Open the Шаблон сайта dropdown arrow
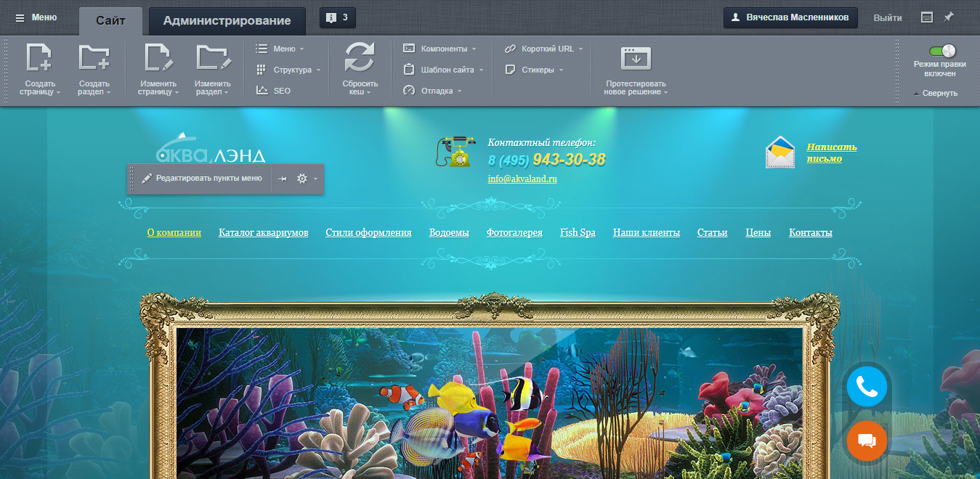Image resolution: width=980 pixels, height=479 pixels. [x=481, y=70]
